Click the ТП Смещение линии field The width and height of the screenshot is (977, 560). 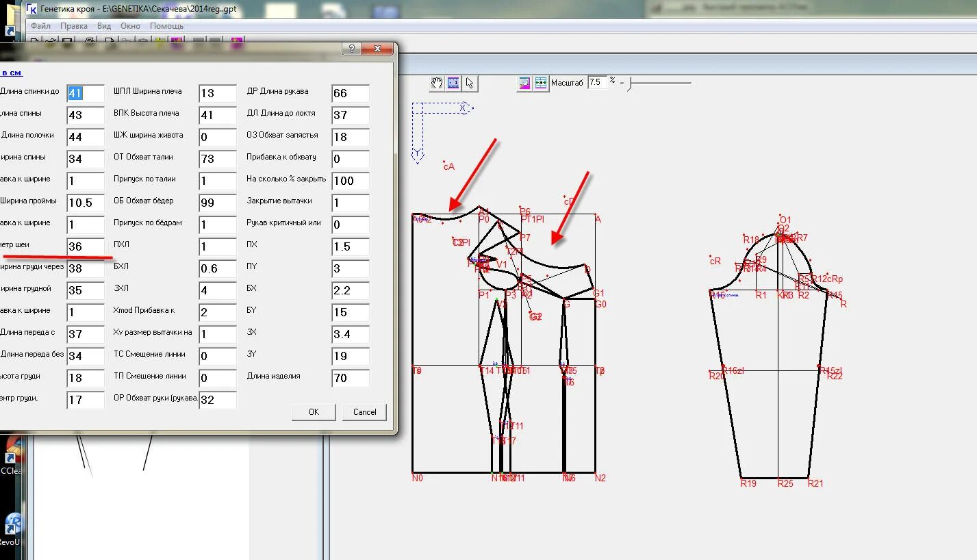pyautogui.click(x=218, y=378)
